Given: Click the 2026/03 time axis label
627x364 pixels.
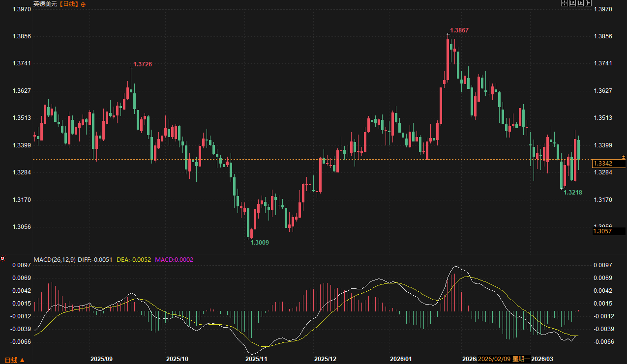Looking at the screenshot, I should (542, 359).
